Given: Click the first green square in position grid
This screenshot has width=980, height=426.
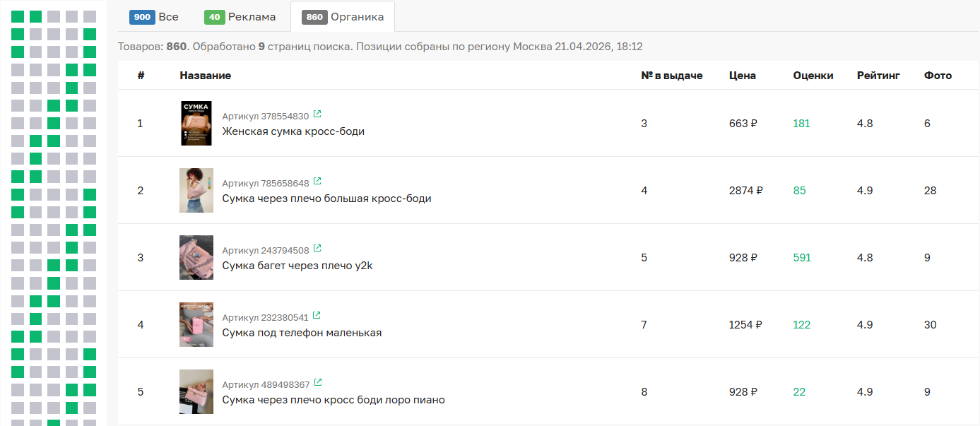Looking at the screenshot, I should [18, 17].
